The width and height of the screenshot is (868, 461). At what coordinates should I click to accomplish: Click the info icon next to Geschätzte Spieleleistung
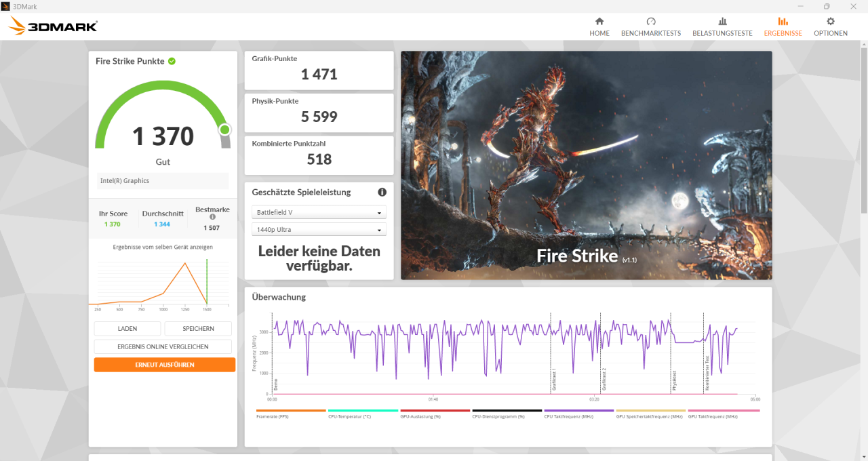coord(382,192)
